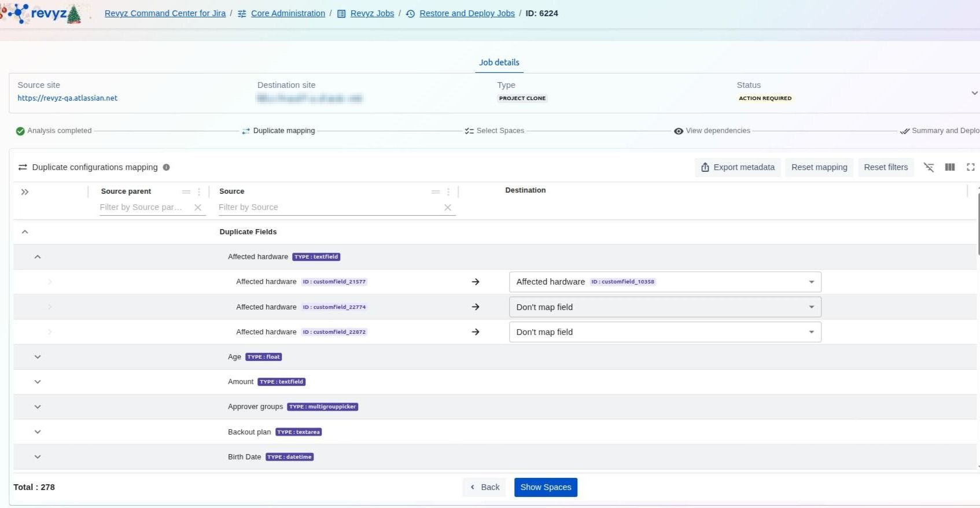
Task: Open Source column actions three-dot menu
Action: (x=448, y=192)
